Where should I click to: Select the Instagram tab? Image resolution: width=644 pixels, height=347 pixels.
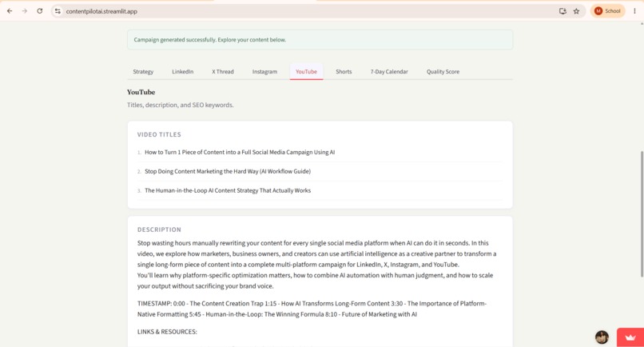tap(264, 71)
